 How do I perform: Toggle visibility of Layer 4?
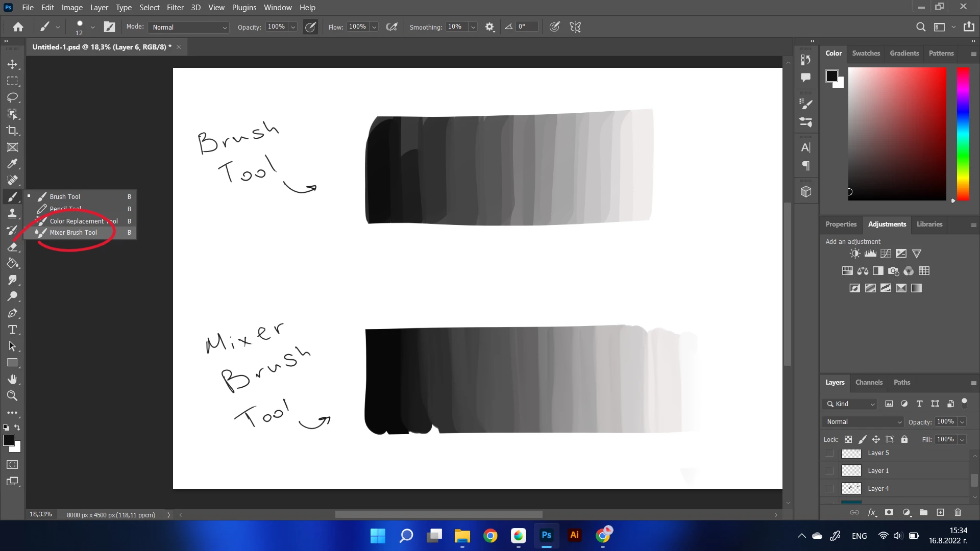[x=829, y=489]
